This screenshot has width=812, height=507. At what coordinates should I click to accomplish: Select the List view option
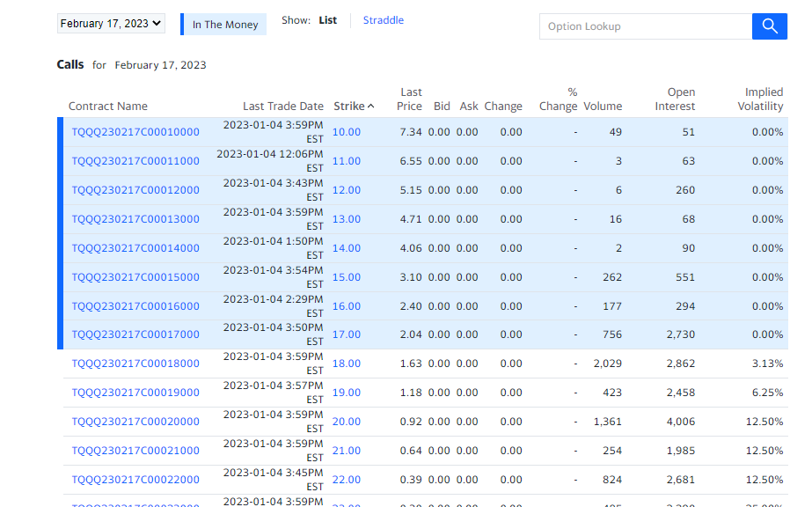point(327,20)
